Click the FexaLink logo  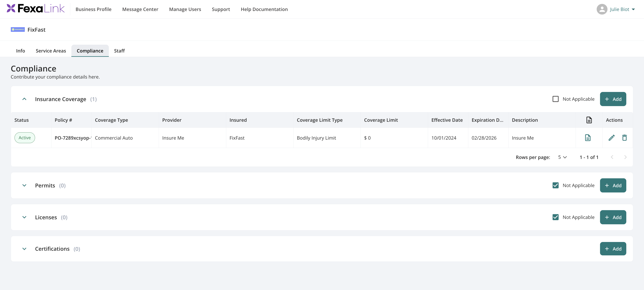(36, 9)
